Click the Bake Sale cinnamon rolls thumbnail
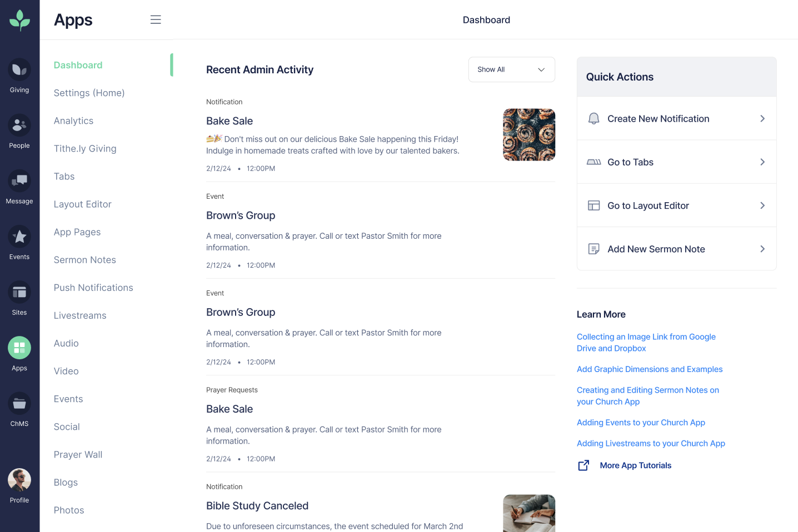Image resolution: width=798 pixels, height=532 pixels. tap(528, 135)
